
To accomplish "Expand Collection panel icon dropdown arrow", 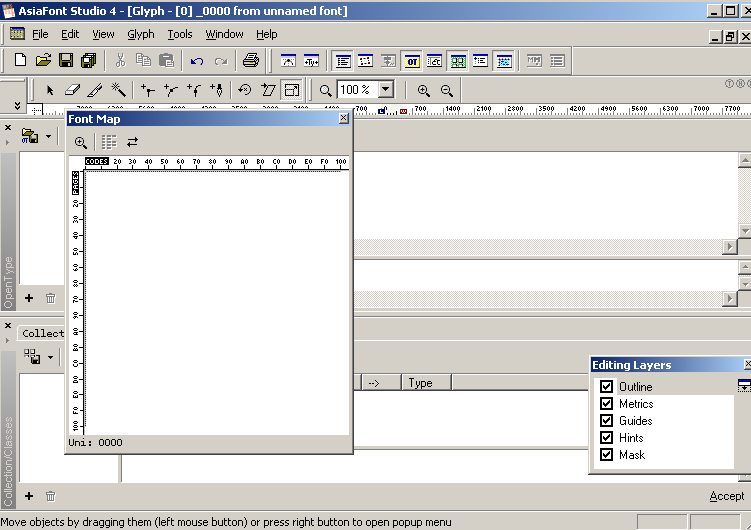I will point(50,357).
